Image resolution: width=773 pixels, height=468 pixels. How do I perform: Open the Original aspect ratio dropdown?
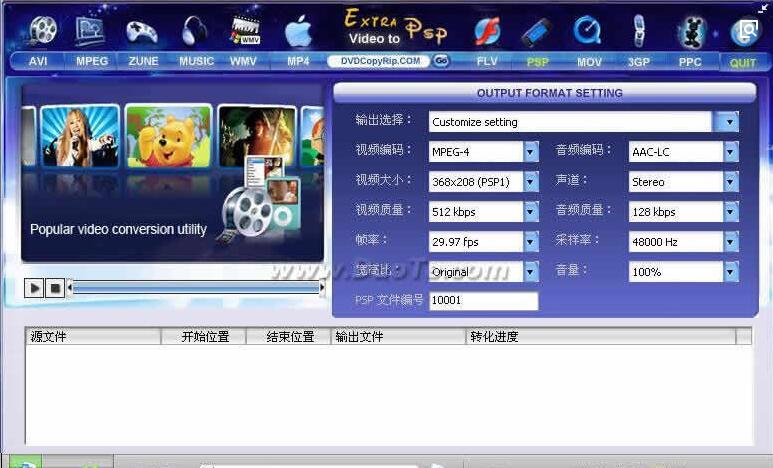click(x=530, y=272)
